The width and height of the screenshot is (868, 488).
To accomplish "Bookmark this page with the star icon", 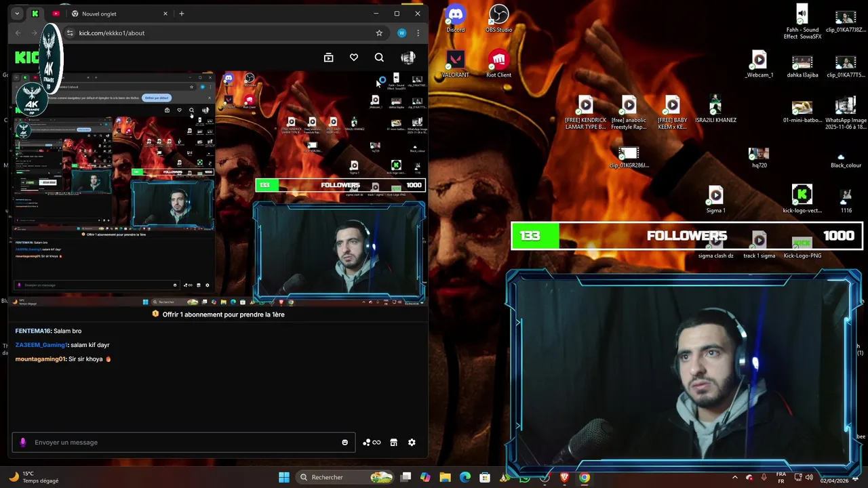I will coord(379,33).
